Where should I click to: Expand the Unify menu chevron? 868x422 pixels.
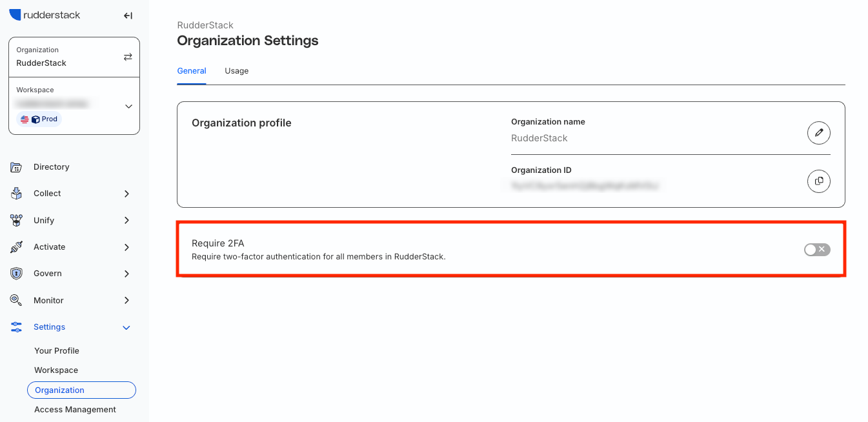point(126,220)
